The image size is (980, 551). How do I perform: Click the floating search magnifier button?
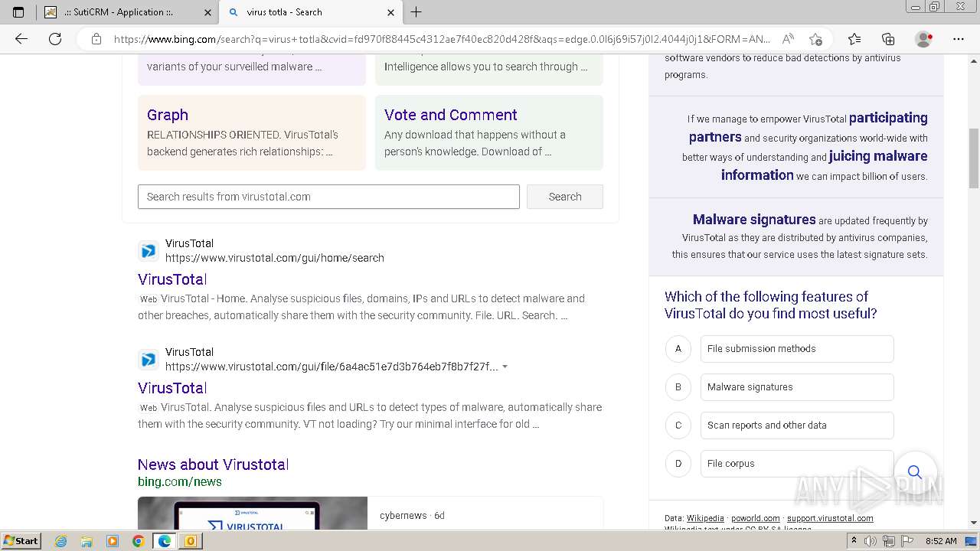tap(915, 471)
